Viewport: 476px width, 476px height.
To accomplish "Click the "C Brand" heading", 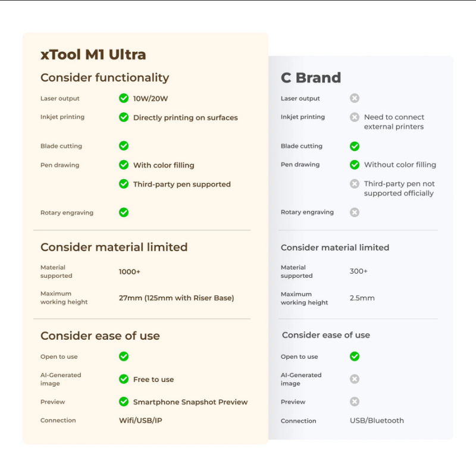I will pyautogui.click(x=311, y=78).
